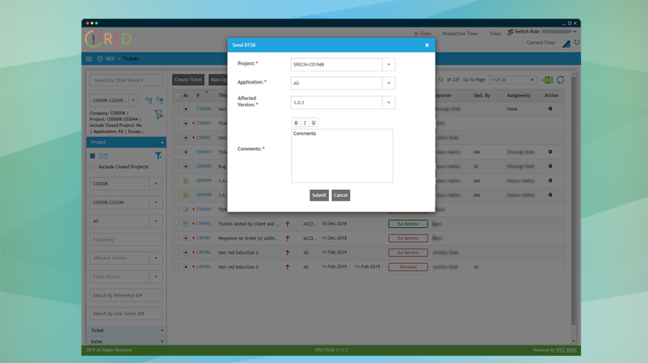This screenshot has height=363, width=648.
Task: Click the Italic formatting icon
Action: tap(305, 122)
